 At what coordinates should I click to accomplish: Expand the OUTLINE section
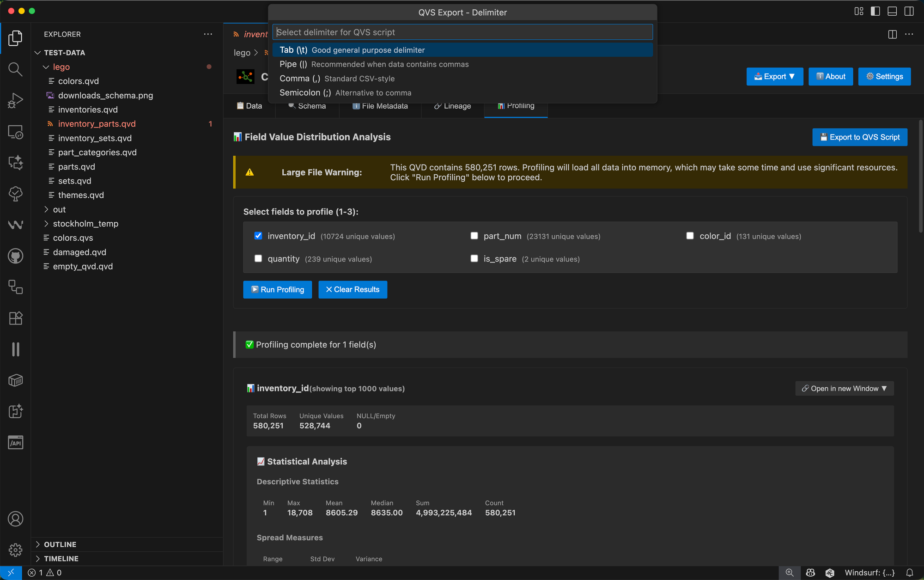point(60,544)
